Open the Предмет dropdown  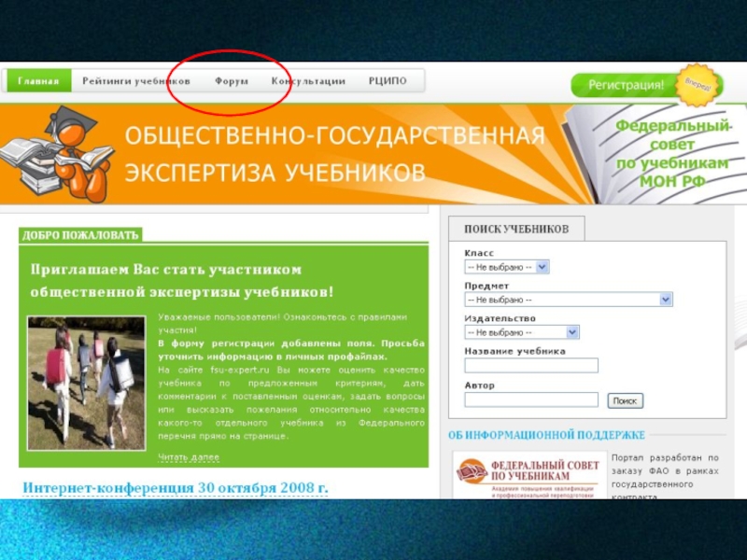(x=569, y=300)
